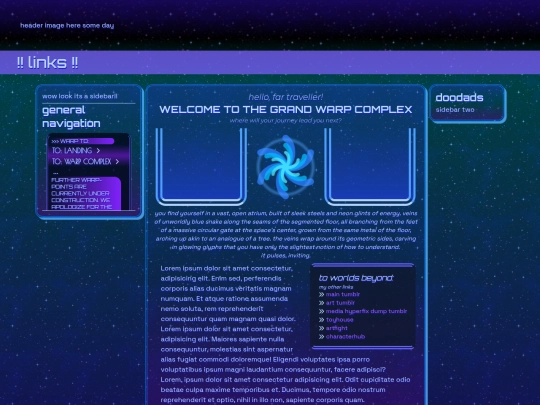Click the 'it pulses, inviting.' line
Screen dimensions: 540x405
pyautogui.click(x=286, y=256)
